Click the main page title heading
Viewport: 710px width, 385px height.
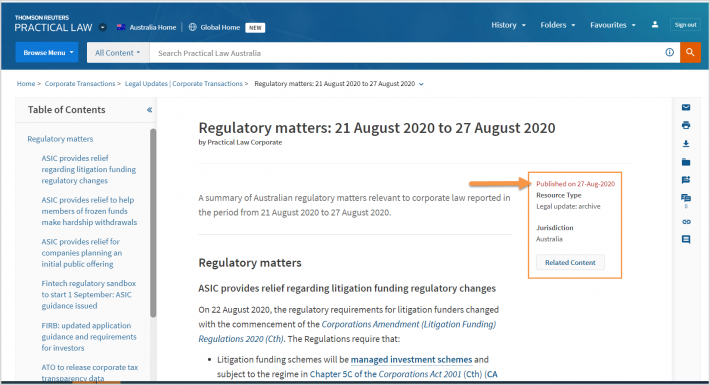(x=377, y=128)
